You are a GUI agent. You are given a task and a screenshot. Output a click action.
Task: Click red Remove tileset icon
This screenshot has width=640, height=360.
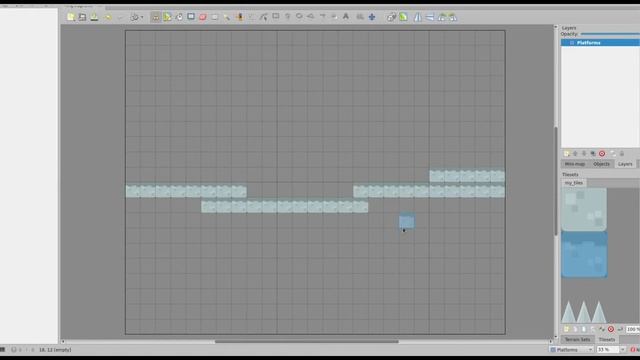(611, 329)
